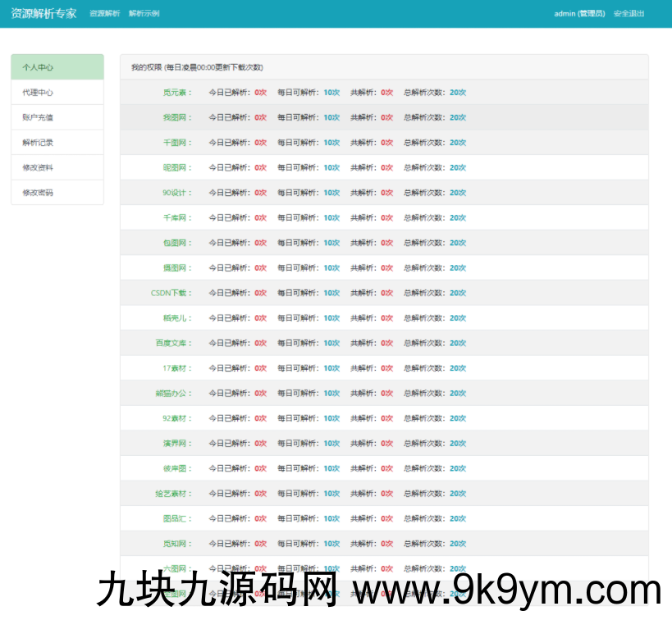Click the 资源解析专家 site logo
The width and height of the screenshot is (672, 620).
(43, 13)
